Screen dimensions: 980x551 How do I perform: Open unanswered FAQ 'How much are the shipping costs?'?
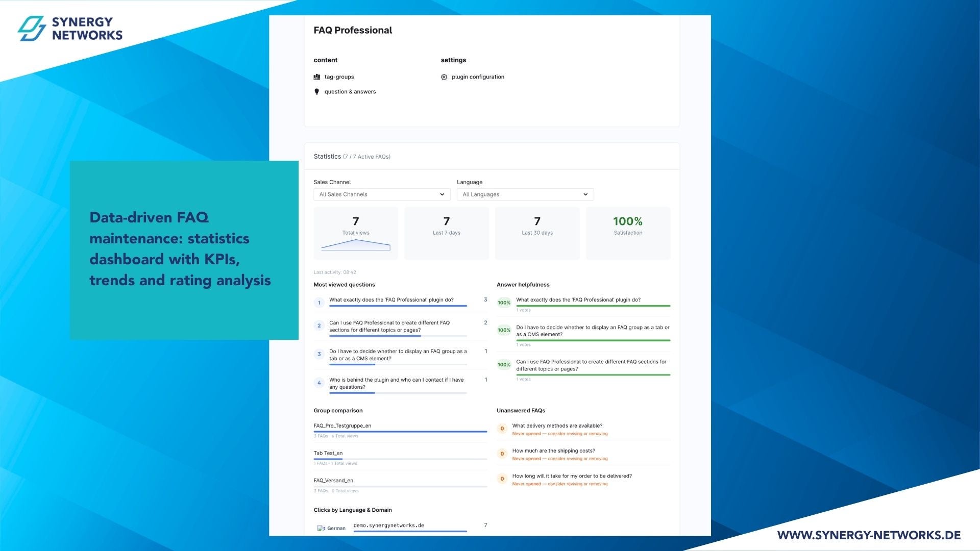[x=554, y=451]
